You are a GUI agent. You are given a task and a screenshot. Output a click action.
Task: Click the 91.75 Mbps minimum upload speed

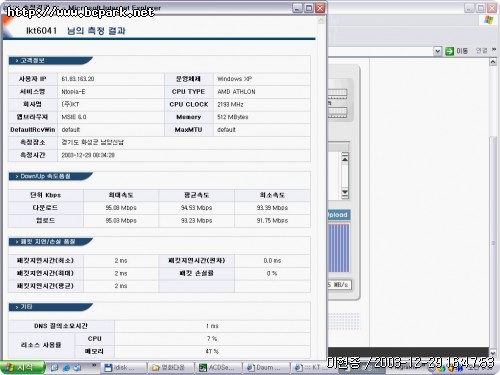272,220
